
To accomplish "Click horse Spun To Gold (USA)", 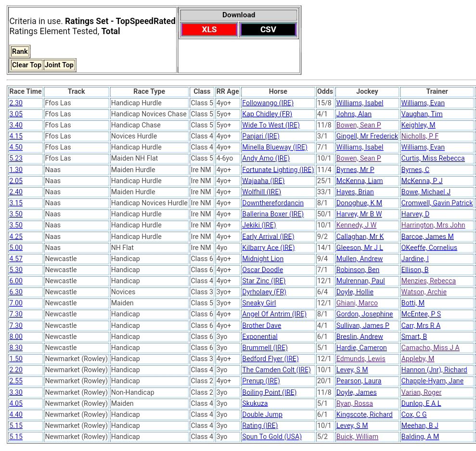I will 272,437.
